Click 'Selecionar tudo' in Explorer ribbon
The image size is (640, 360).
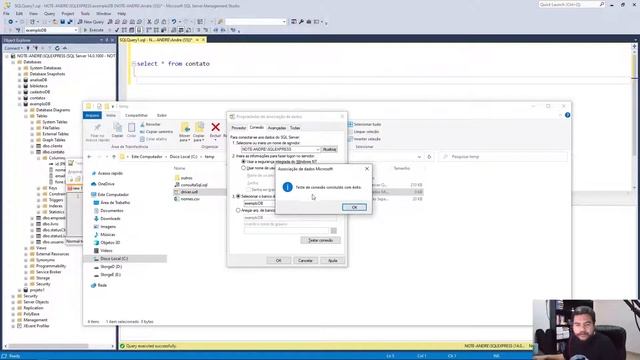pos(365,124)
